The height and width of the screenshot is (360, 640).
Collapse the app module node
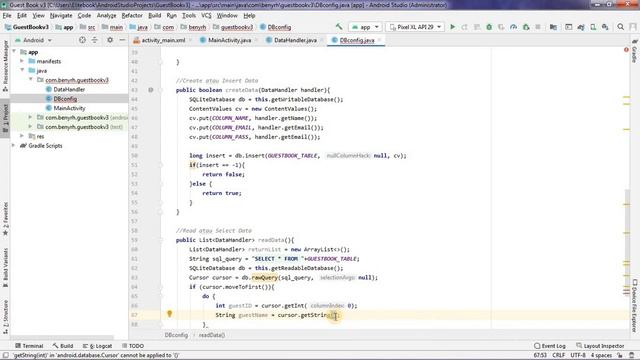click(14, 52)
